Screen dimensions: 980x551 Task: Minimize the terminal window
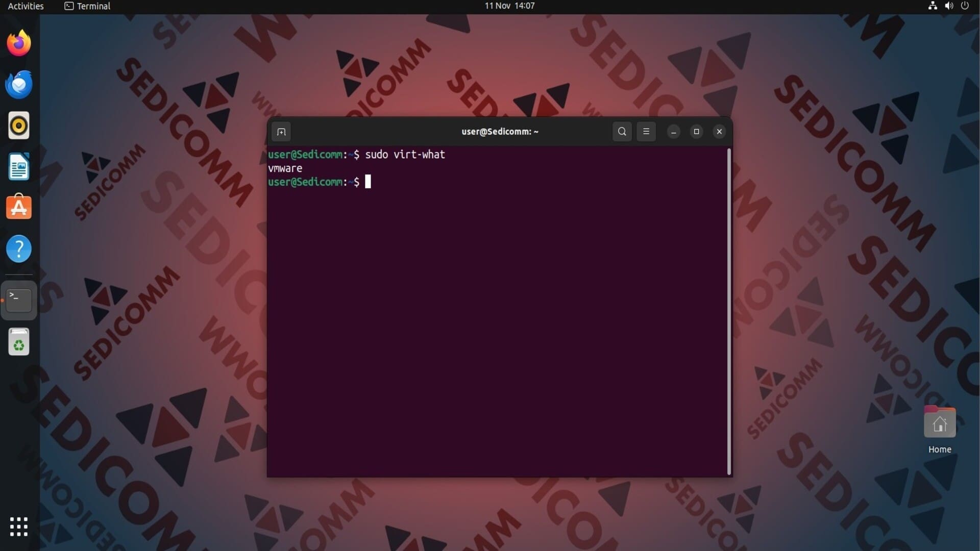[674, 132]
